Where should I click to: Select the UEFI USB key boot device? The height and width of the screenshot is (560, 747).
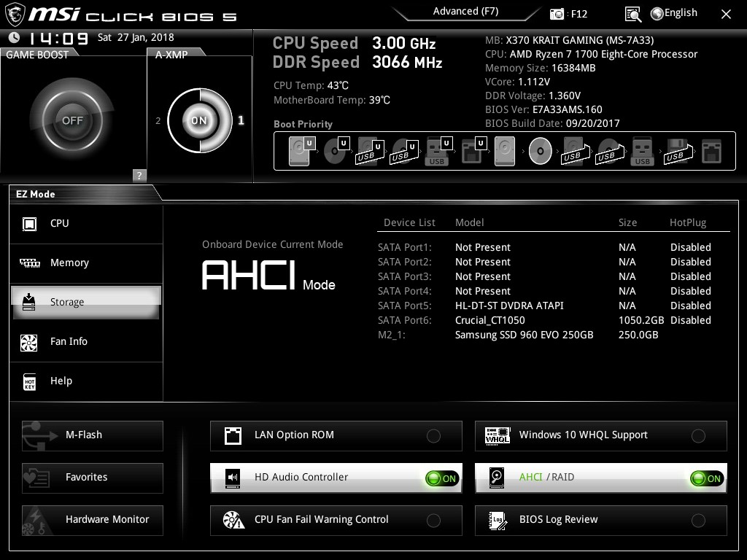point(438,151)
